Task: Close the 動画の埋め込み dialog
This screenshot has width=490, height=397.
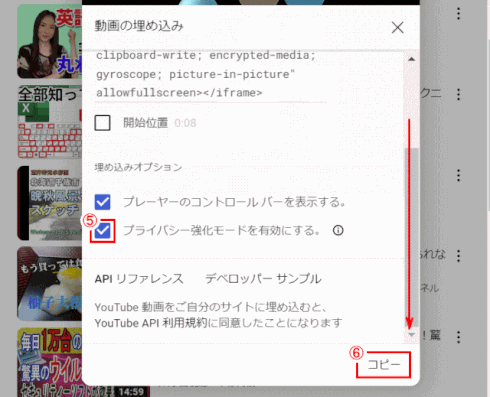Action: tap(398, 27)
